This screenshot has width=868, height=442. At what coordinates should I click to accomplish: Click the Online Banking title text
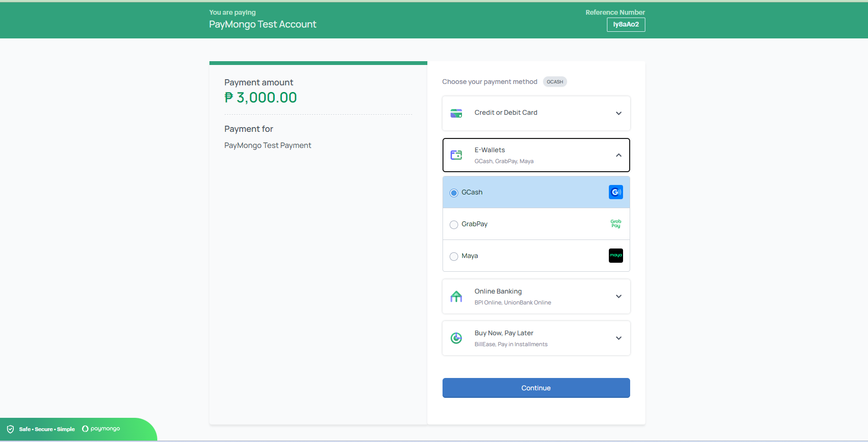point(498,291)
